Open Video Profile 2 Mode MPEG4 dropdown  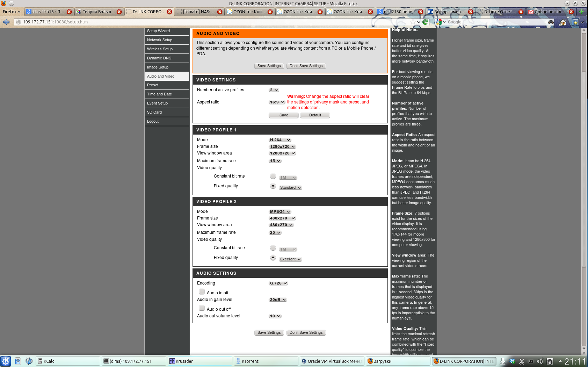point(280,211)
